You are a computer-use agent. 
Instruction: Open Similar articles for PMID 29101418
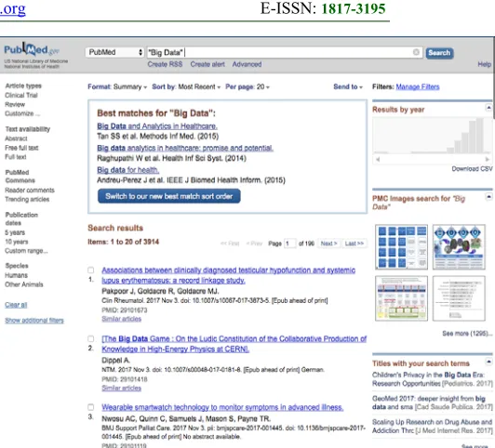121,388
